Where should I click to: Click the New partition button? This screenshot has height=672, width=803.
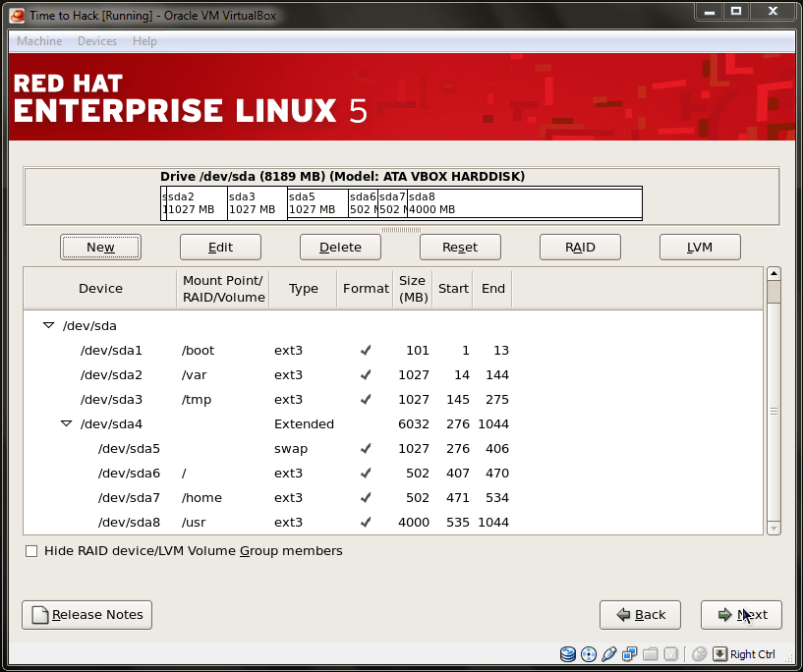100,248
